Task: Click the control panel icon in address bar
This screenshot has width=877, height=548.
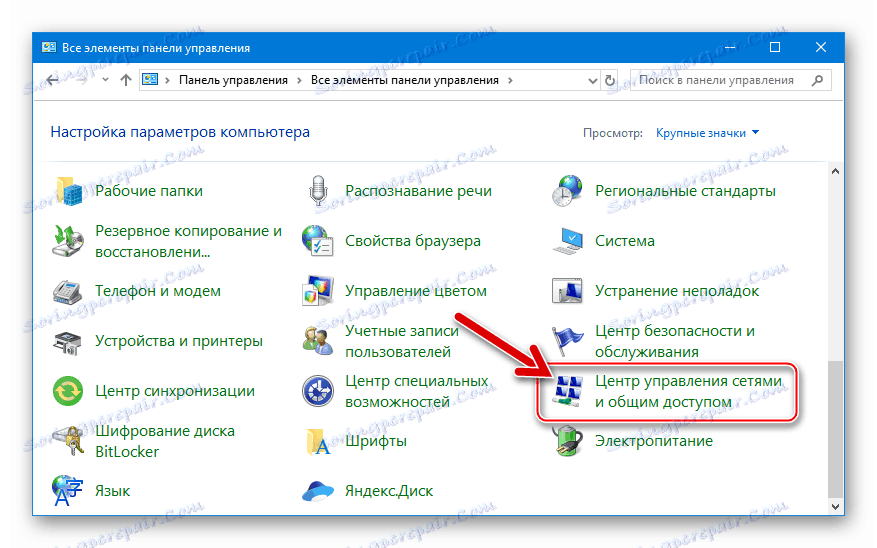Action: pyautogui.click(x=150, y=79)
